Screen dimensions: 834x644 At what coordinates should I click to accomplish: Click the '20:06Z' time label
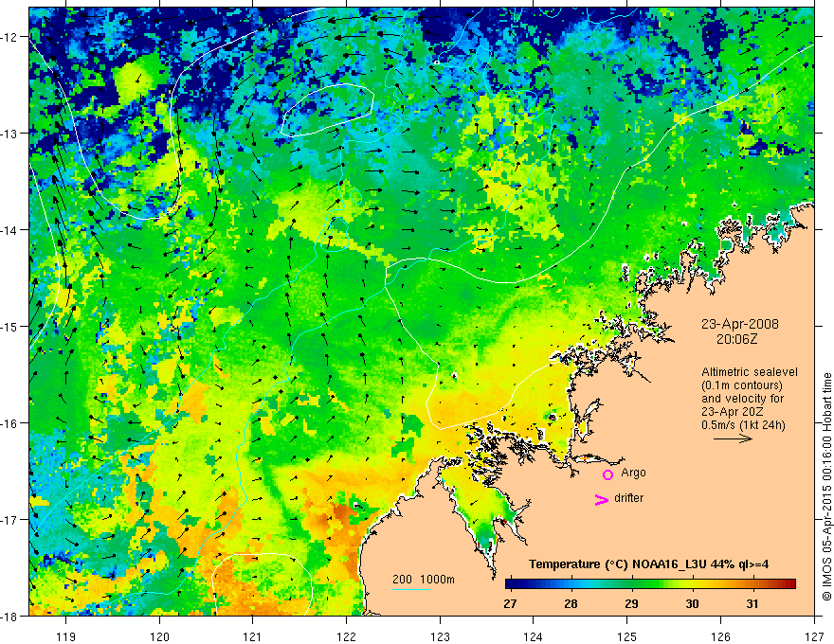[736, 338]
